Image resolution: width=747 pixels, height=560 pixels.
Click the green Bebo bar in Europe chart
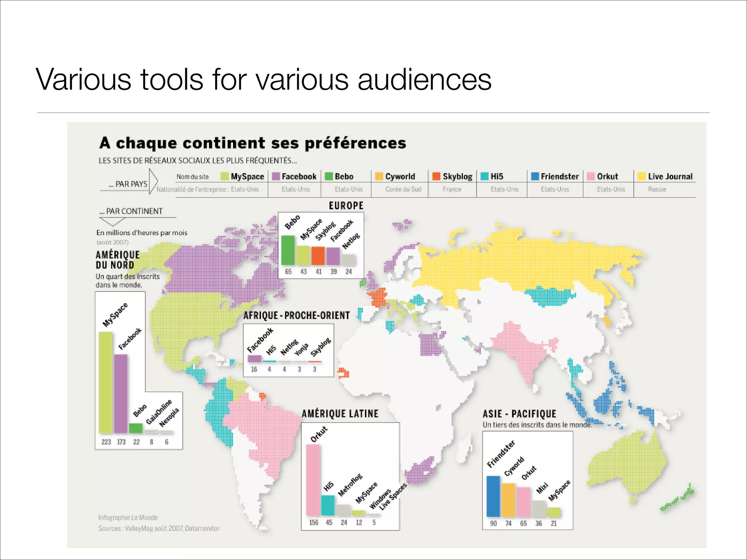coord(288,250)
